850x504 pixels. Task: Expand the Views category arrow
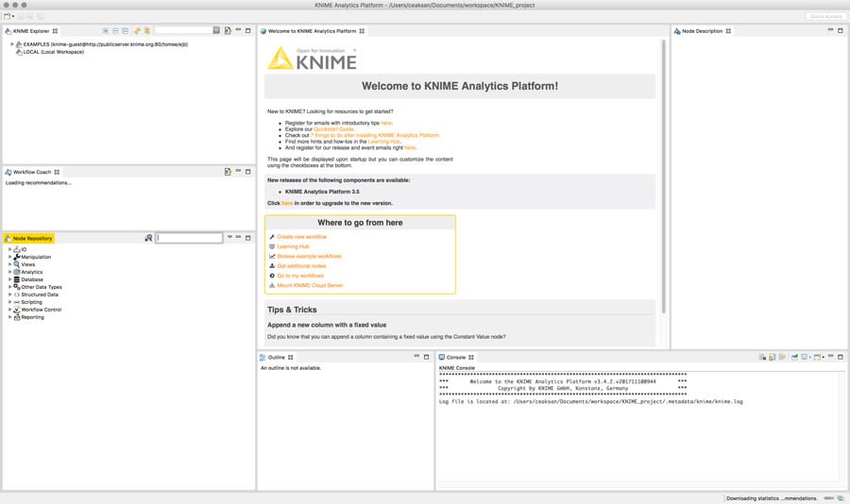(9, 264)
